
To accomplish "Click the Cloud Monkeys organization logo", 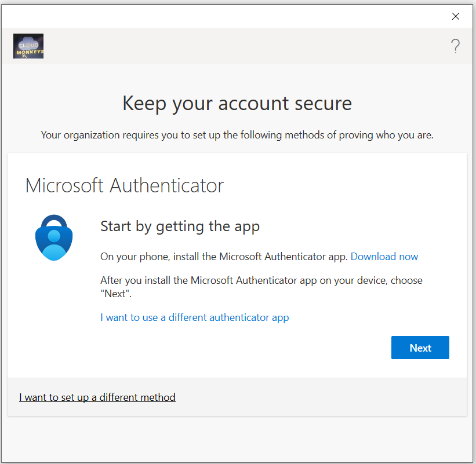I will (x=28, y=46).
